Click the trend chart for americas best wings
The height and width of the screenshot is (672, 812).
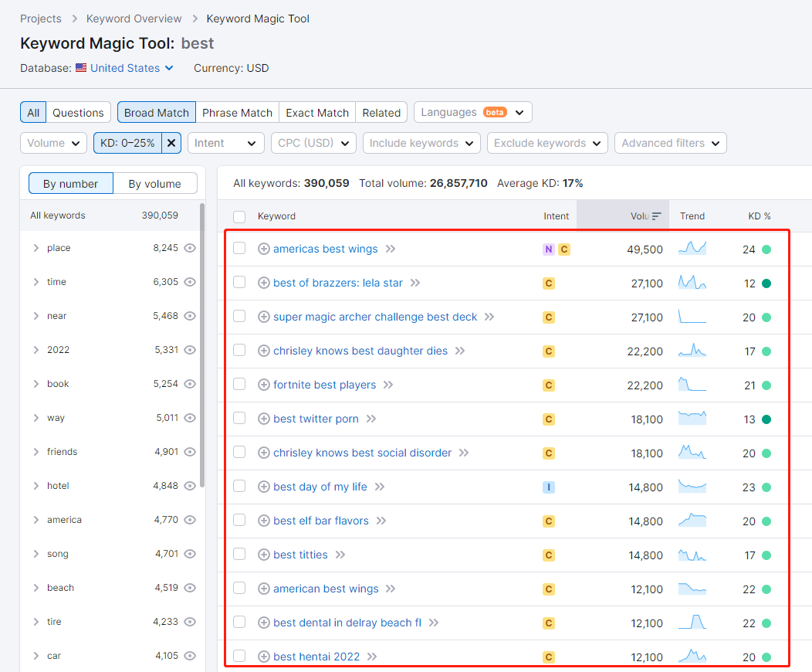point(692,249)
